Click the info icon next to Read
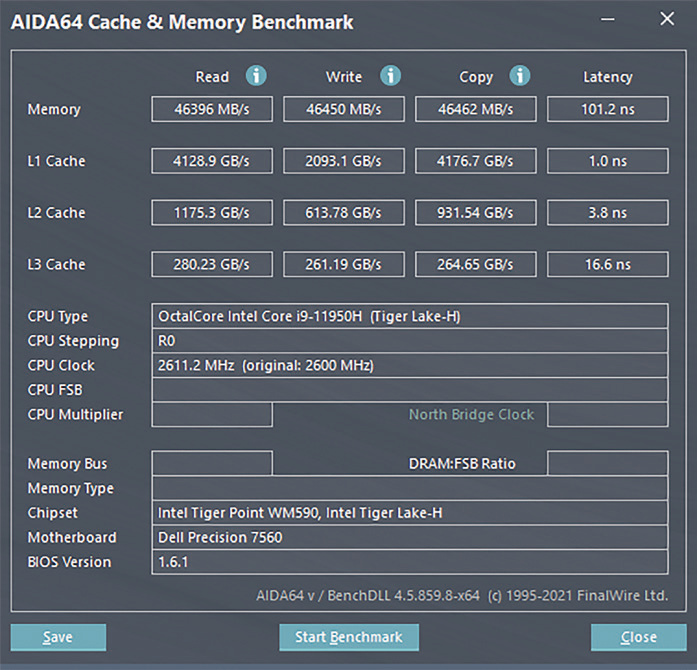The height and width of the screenshot is (670, 697). coord(257,76)
